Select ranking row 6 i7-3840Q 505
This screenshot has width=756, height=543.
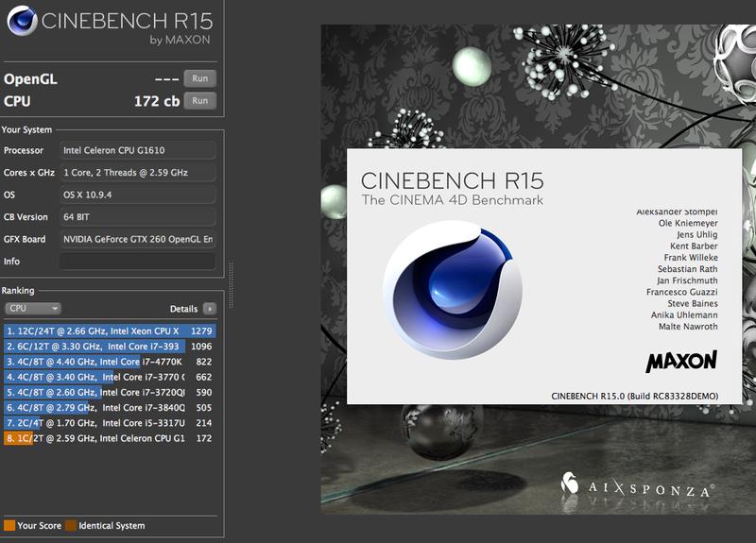point(110,408)
